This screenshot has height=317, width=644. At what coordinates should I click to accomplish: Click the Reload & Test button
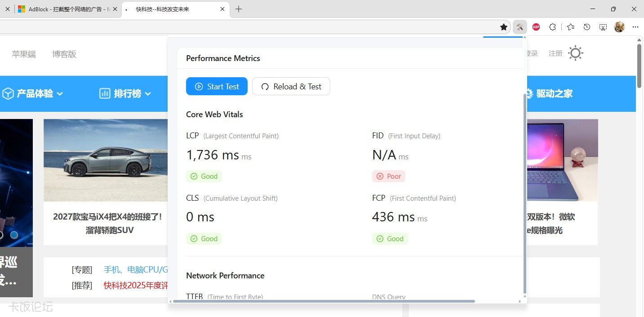(x=291, y=86)
